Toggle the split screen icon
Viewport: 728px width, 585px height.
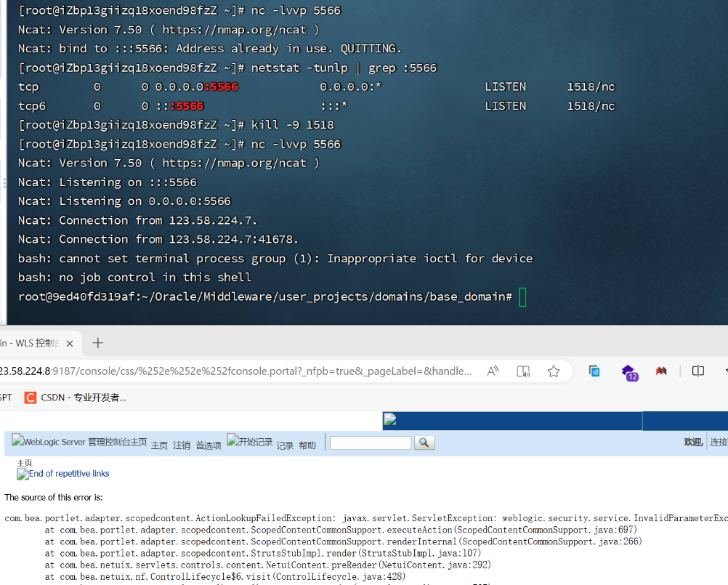click(697, 371)
